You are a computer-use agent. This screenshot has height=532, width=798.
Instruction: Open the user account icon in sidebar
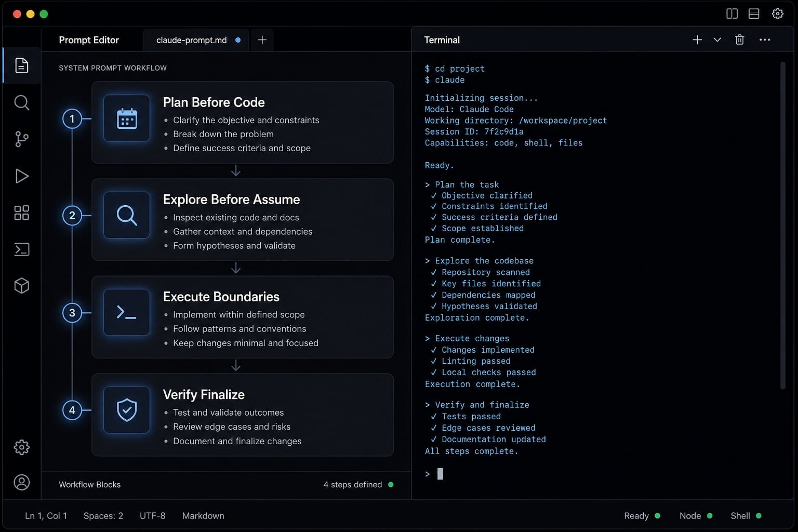coord(22,483)
